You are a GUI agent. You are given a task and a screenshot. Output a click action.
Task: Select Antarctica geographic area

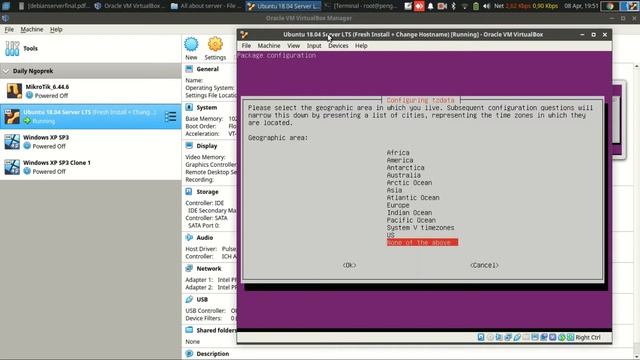405,168
